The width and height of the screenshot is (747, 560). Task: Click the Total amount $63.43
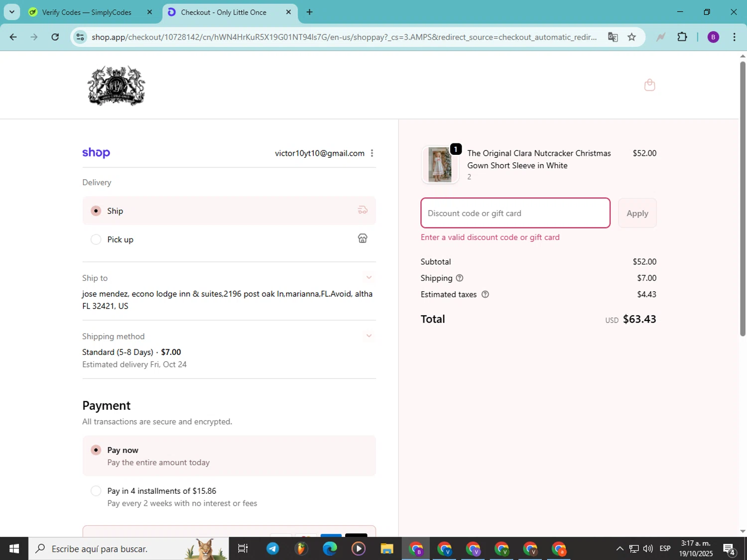[x=639, y=319]
